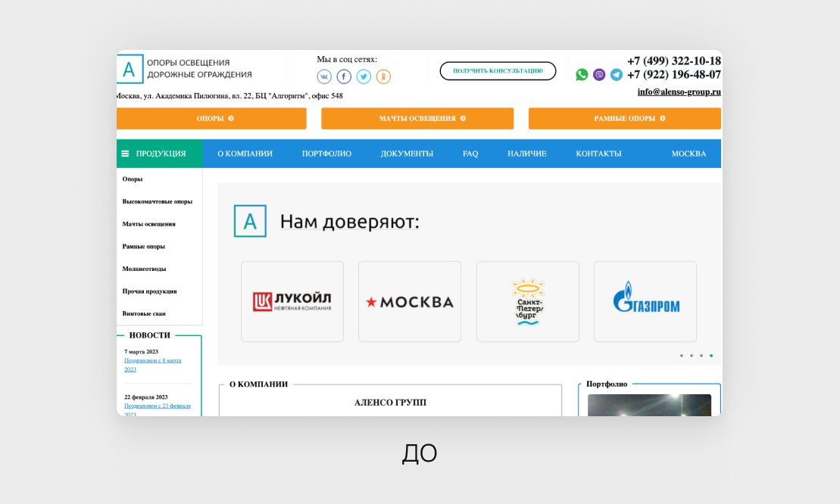Open Telegram messenger icon
840x504 pixels.
pyautogui.click(x=617, y=74)
